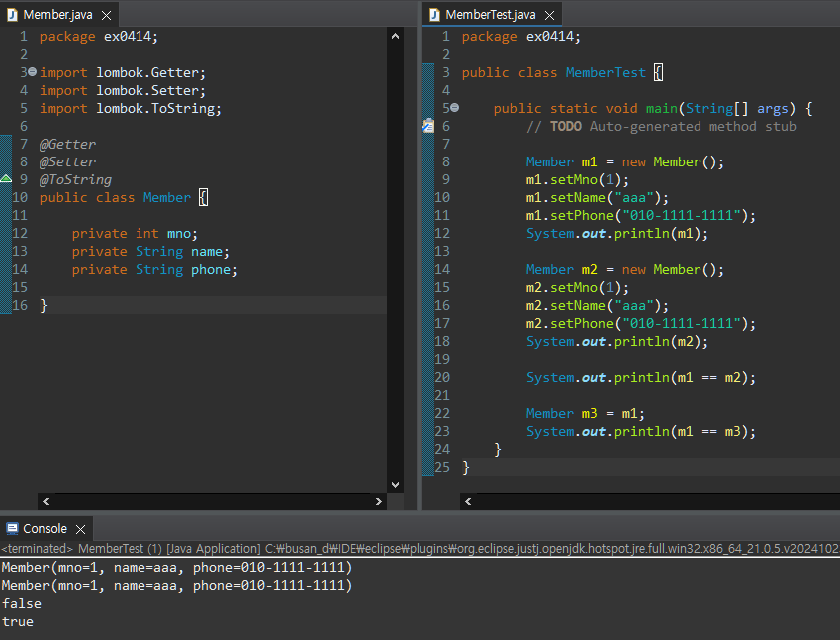Click the 'import lombok.Getter;' line
The image size is (840, 640).
[123, 73]
